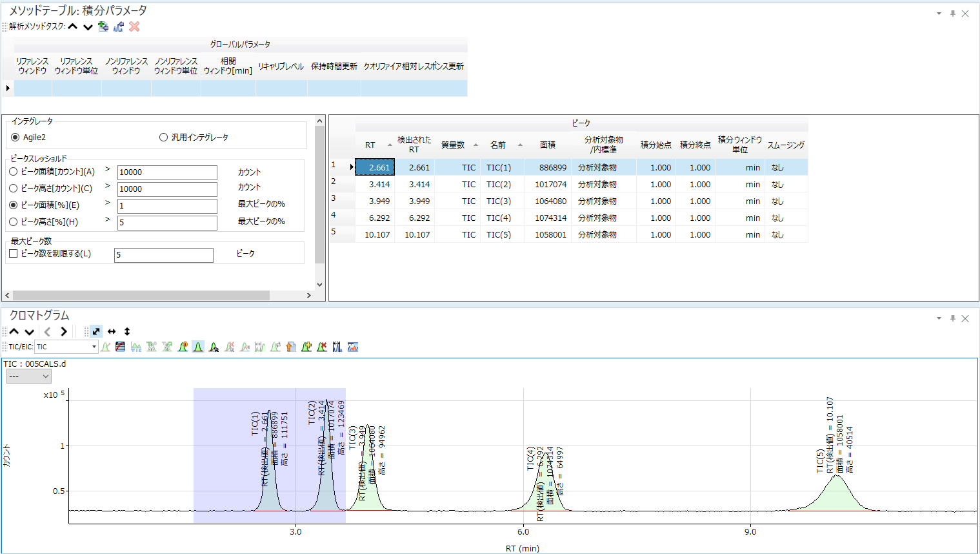Click delete peak icon with red X

322,347
